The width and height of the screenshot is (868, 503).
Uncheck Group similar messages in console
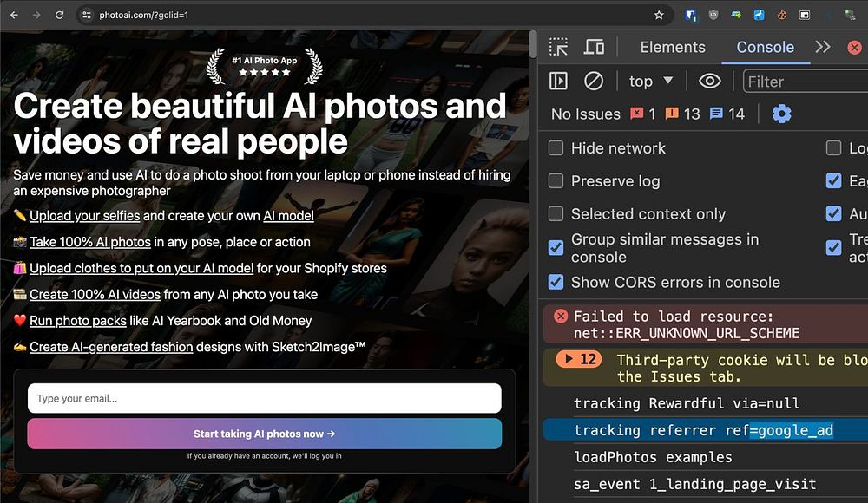tap(556, 248)
